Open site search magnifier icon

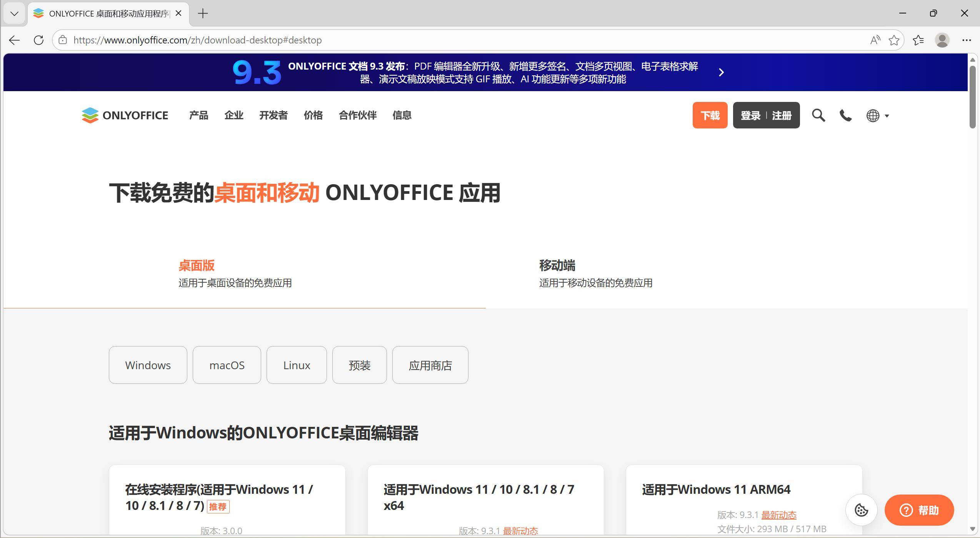[x=818, y=115]
